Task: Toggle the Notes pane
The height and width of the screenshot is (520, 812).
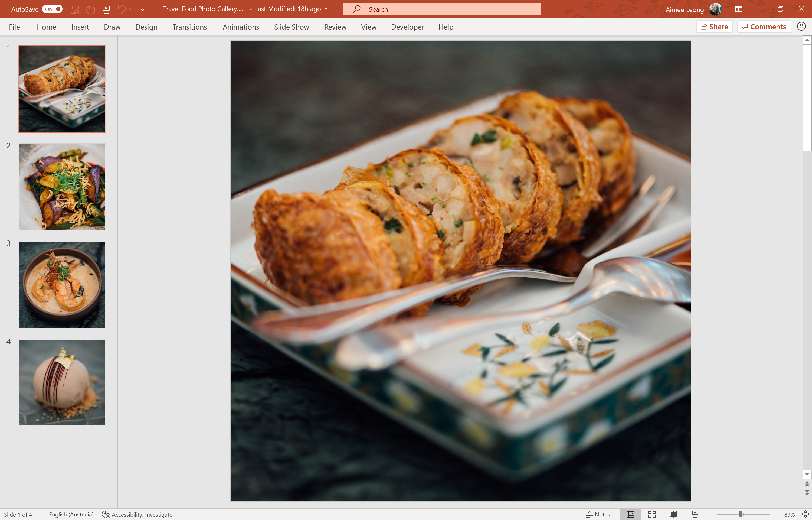Action: point(598,514)
